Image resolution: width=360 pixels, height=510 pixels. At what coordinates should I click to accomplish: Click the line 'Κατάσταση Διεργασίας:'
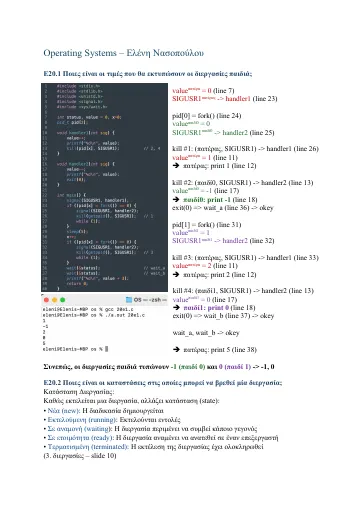coord(79,391)
